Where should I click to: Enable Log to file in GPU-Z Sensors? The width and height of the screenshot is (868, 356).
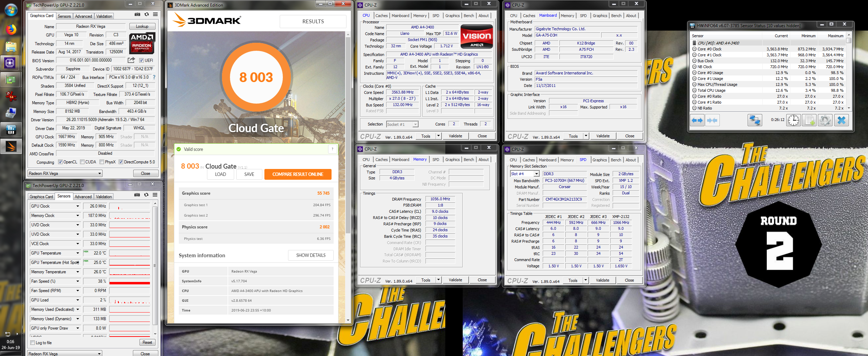click(x=32, y=343)
